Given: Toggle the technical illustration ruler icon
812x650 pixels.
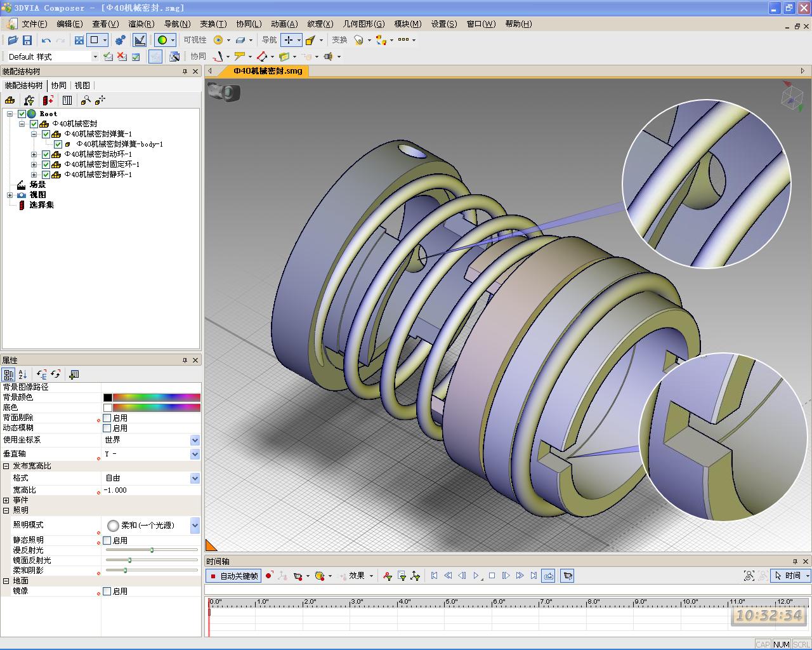Looking at the screenshot, I should (140, 40).
